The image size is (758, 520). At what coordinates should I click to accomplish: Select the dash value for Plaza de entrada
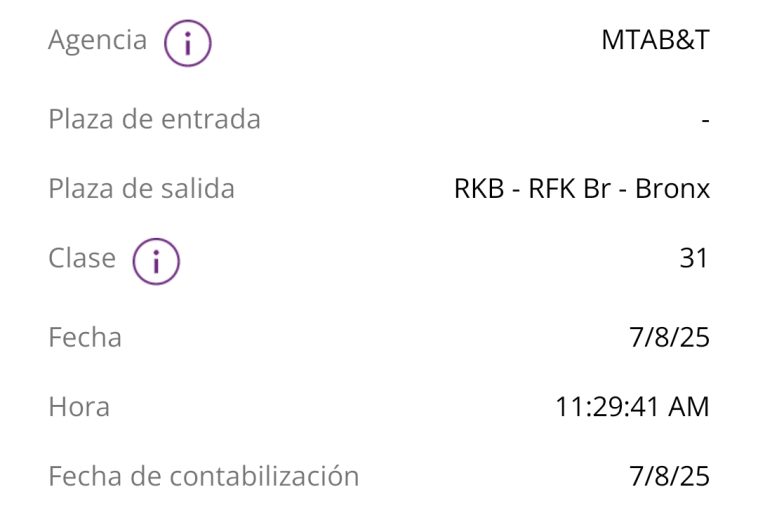(x=705, y=120)
